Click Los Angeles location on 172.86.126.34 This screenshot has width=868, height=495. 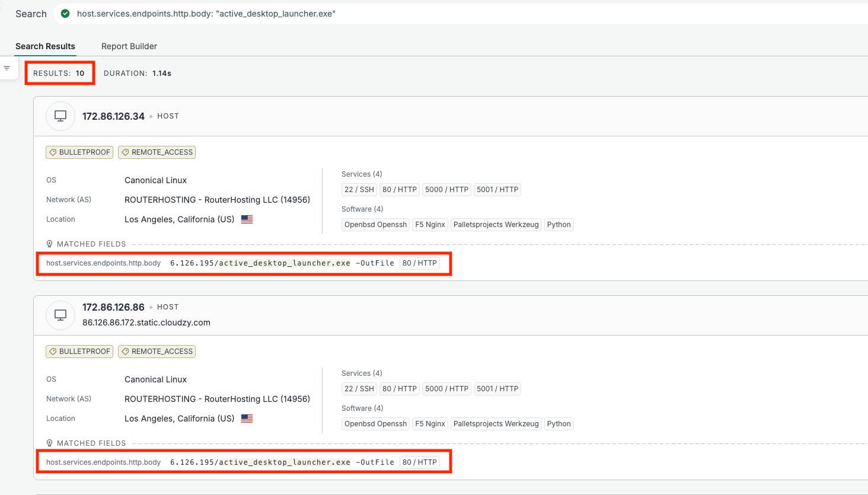tap(180, 219)
